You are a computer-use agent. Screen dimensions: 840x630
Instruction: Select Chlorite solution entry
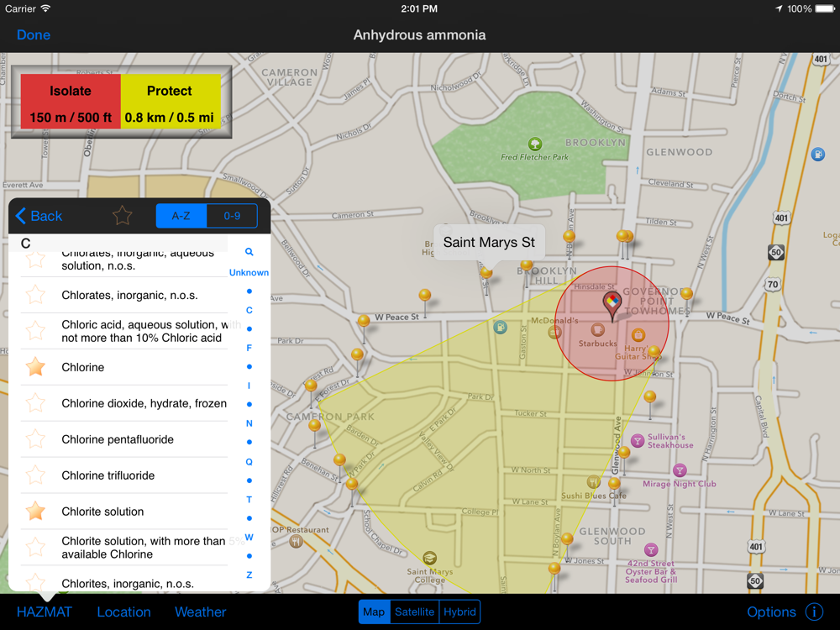(x=124, y=512)
